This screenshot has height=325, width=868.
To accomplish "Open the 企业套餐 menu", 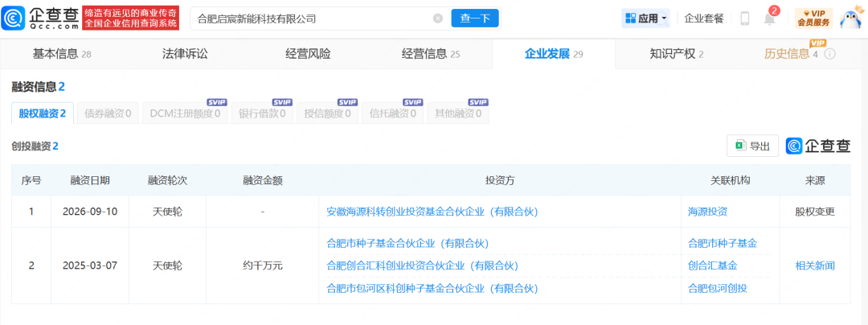I will coord(703,19).
